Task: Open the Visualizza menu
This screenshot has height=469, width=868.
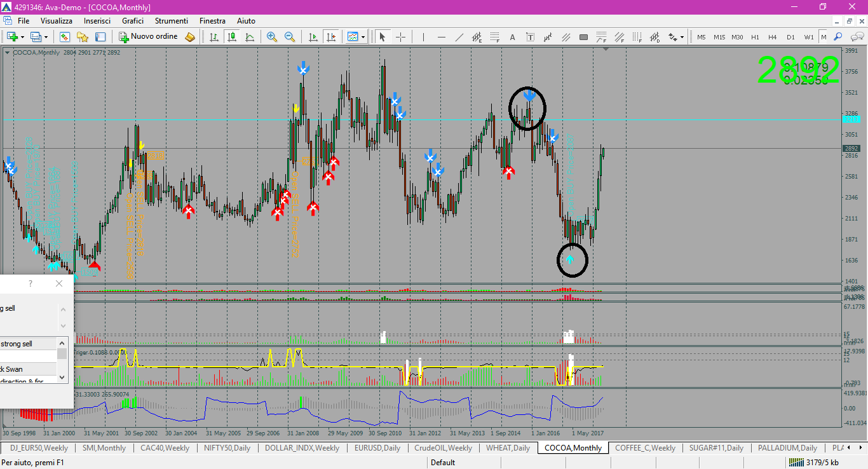Action: click(x=57, y=20)
